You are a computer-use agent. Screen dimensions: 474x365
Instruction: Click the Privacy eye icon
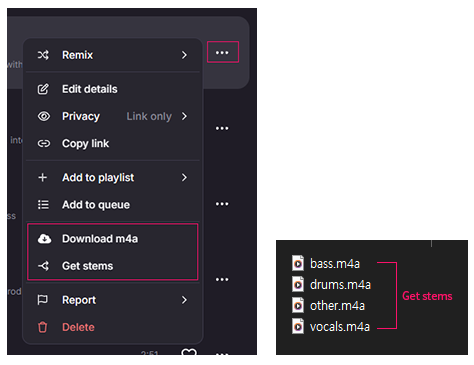[x=44, y=116]
